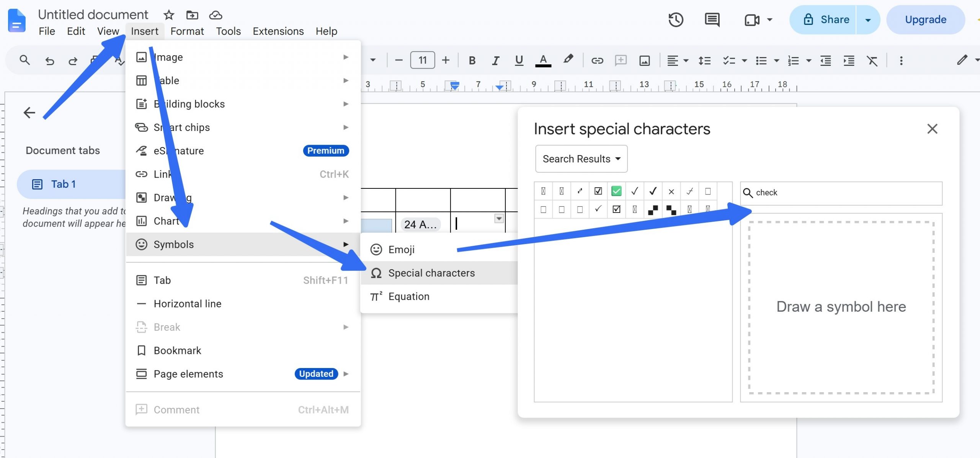
Task: Redo the last action
Action: 73,61
